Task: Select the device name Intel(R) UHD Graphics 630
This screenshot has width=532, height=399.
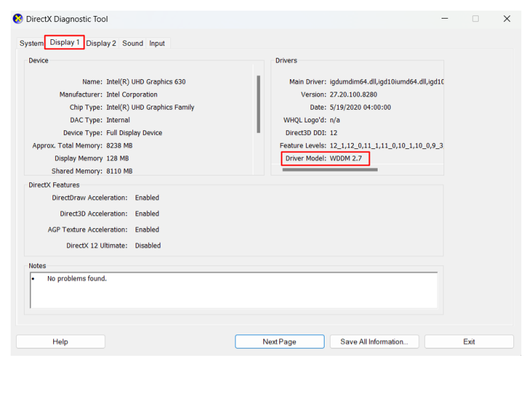Action: pyautogui.click(x=146, y=82)
